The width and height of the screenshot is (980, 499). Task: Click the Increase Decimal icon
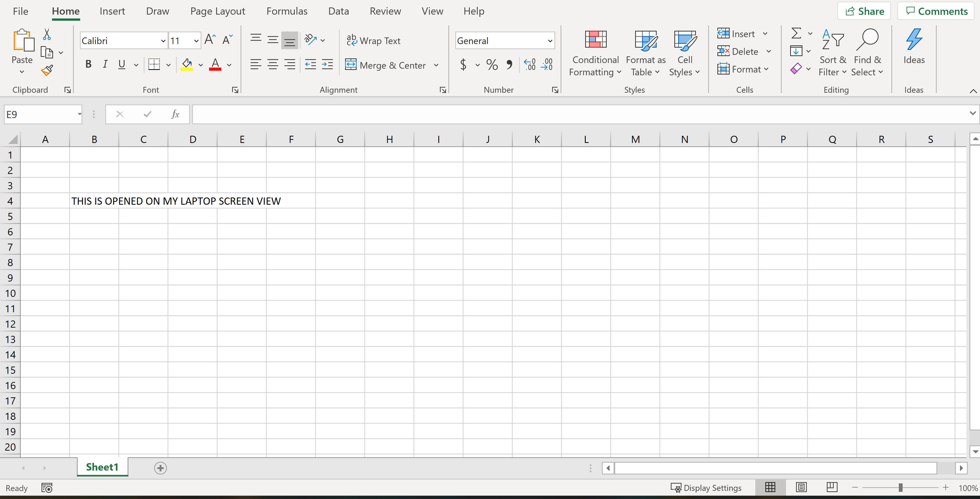(x=530, y=64)
